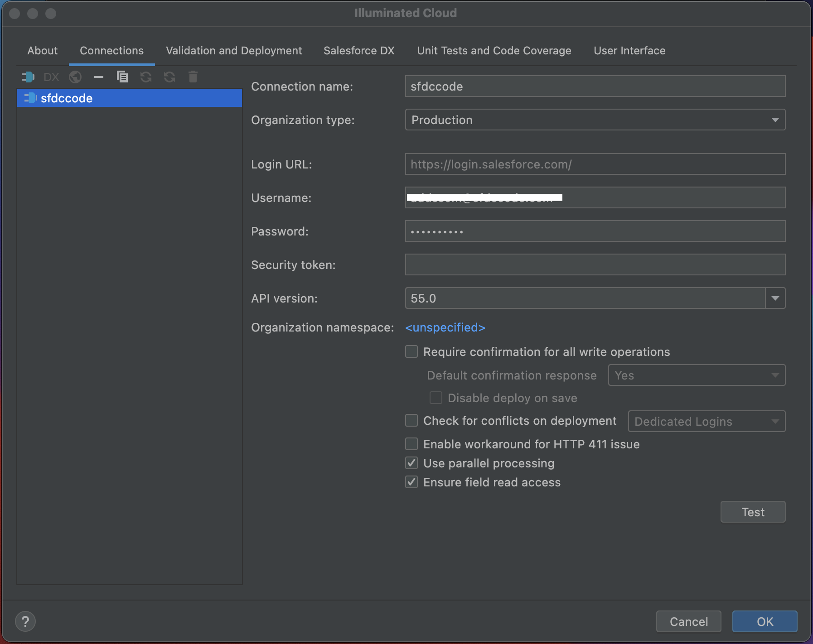Click the first refresh arrows icon

click(x=146, y=77)
